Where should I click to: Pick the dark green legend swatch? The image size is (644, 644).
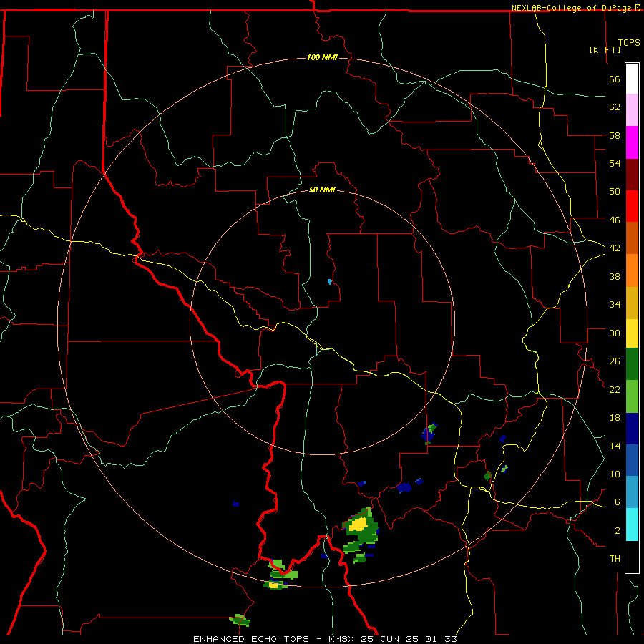(x=632, y=364)
